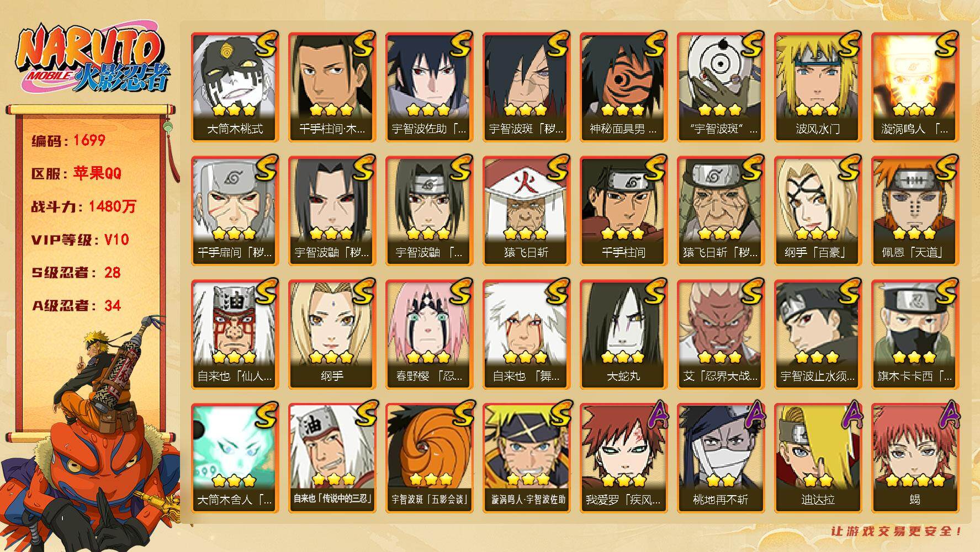Click the A rank badge on 蝎 card
Viewport: 980px width, 552px height.
(945, 415)
